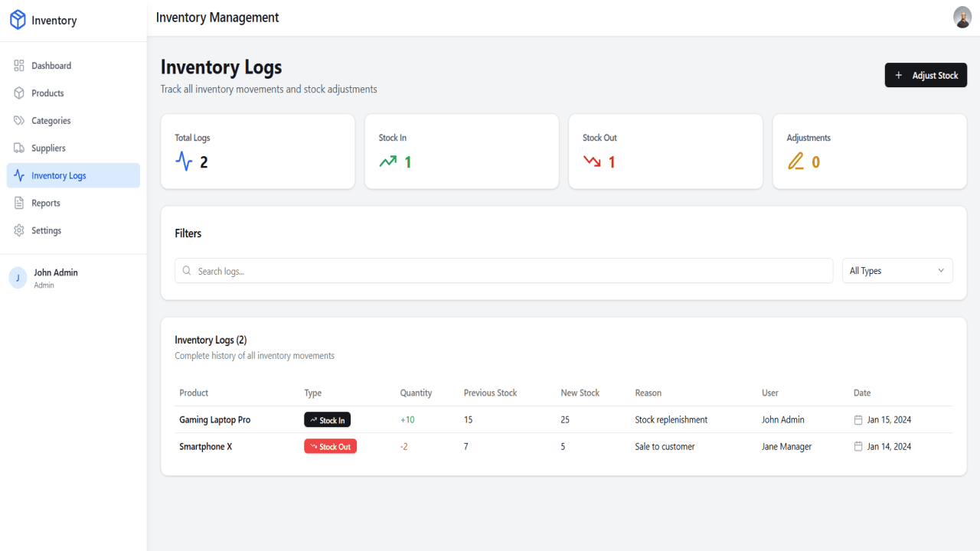
Task: Click the red Stock Out trending-down icon
Action: [592, 161]
